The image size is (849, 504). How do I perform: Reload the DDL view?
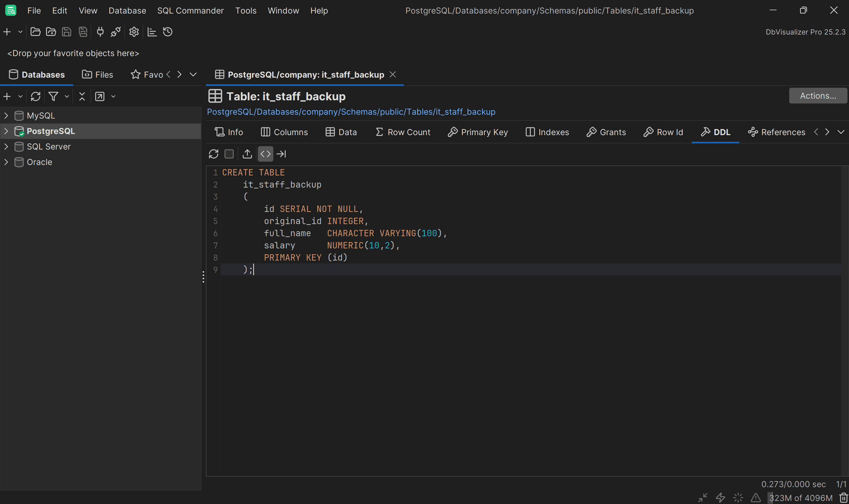click(x=214, y=154)
